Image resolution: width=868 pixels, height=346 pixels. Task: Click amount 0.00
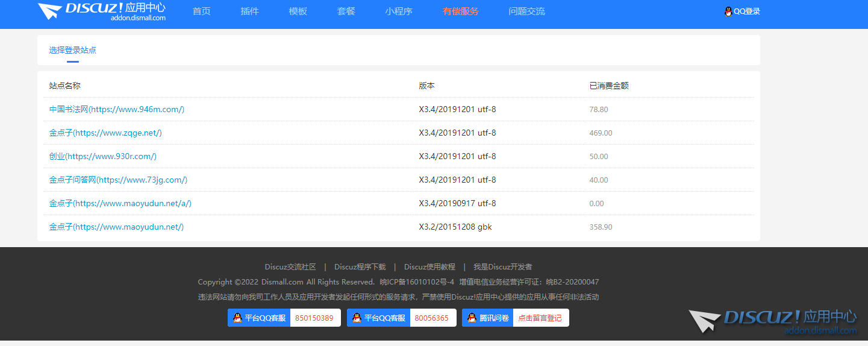click(x=596, y=204)
